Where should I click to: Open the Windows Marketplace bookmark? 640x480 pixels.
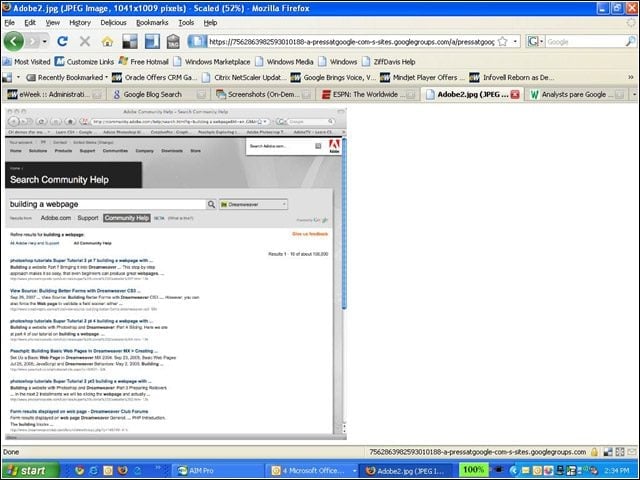tap(212, 62)
